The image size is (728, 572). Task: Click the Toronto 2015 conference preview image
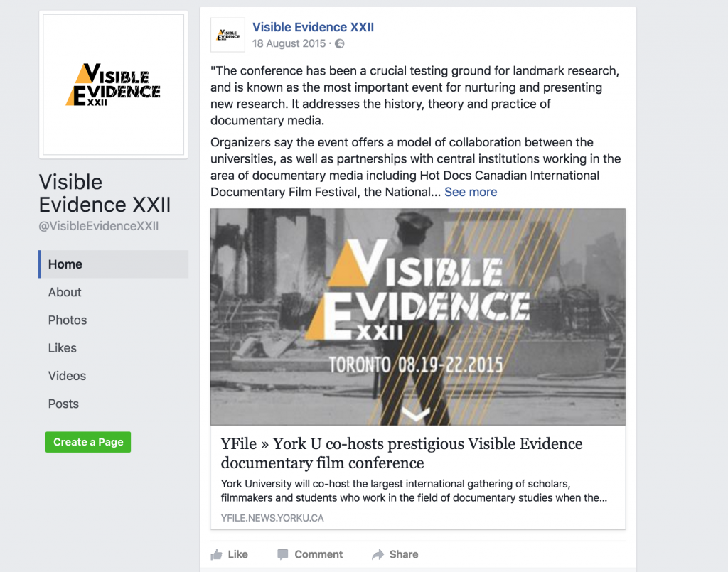(x=418, y=317)
